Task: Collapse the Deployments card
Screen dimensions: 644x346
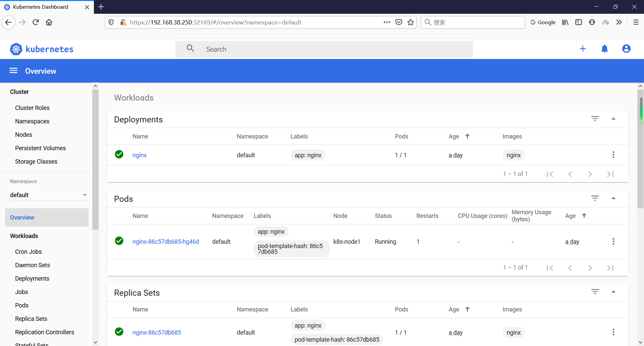Action: tap(613, 119)
